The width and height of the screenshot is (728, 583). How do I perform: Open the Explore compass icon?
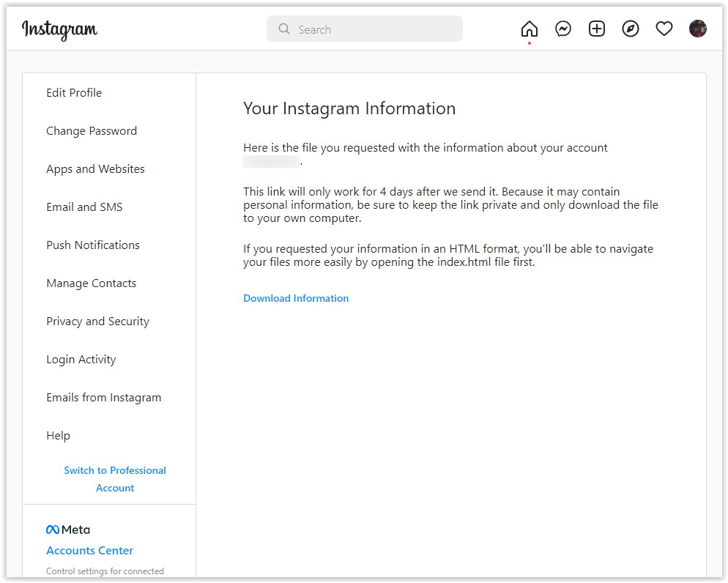(x=631, y=28)
